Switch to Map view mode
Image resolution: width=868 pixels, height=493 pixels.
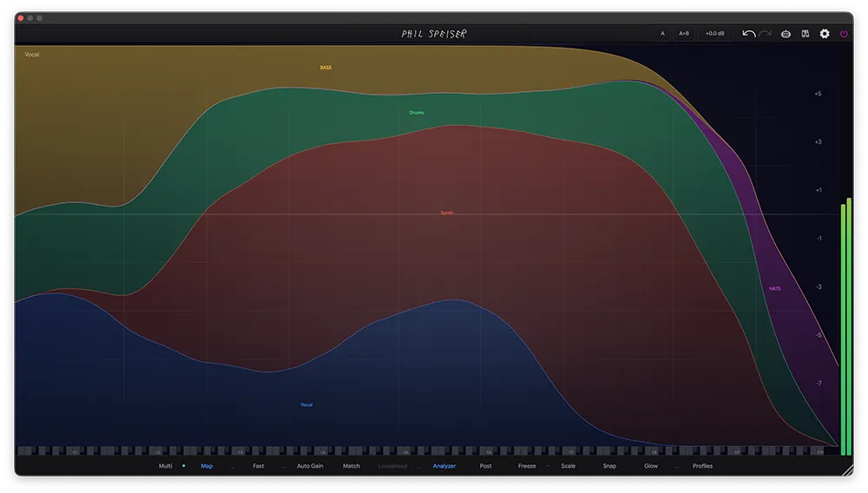click(x=207, y=466)
